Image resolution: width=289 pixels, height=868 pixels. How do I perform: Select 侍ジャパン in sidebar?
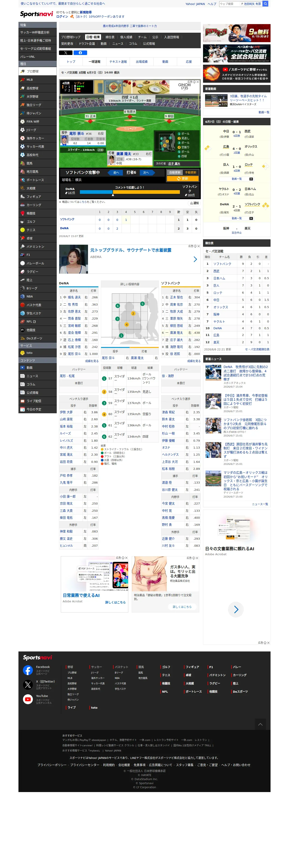[37, 113]
